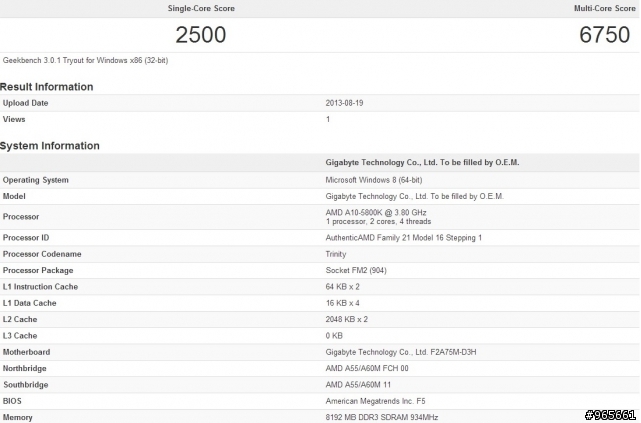The width and height of the screenshot is (641, 423).
Task: Select the American Megatrends Inc. F5 value
Action: point(375,401)
